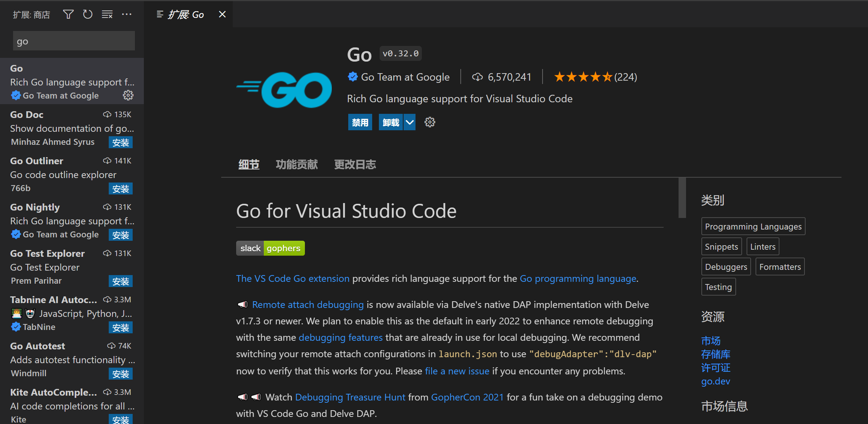Open the manage gear next to the uninstall button
868x424 pixels.
click(430, 122)
